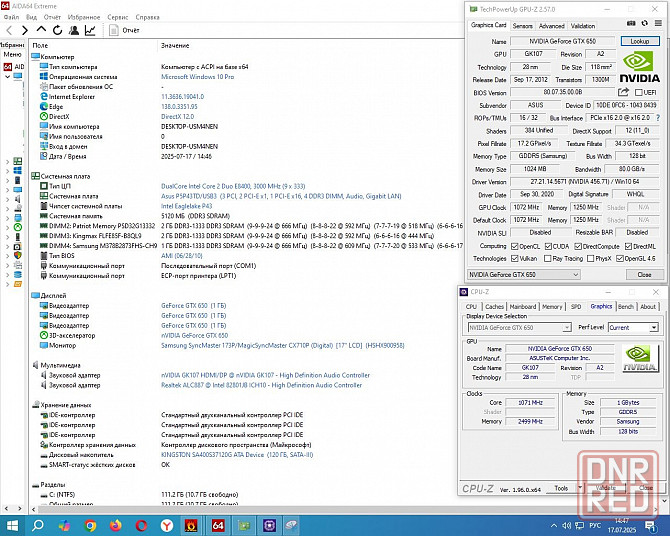Open the Сервис menu in AIDA64
Screen dimensions: 670x536
118,17
